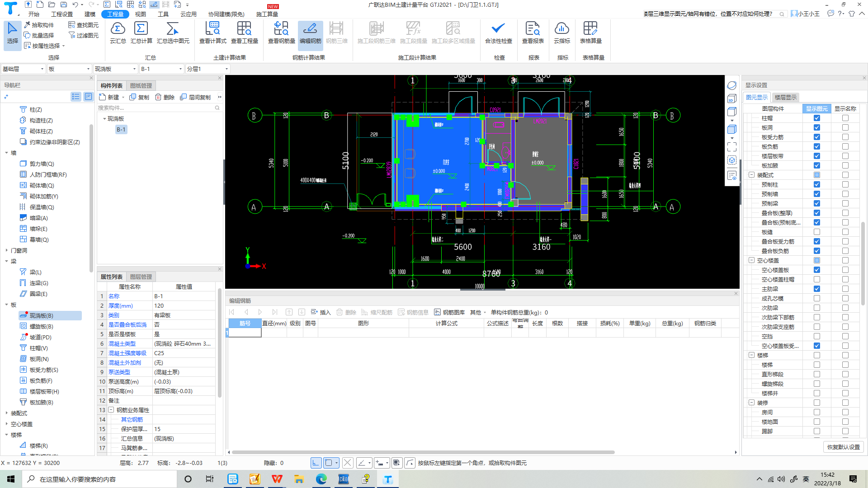Switch to 楼层显示 tab

(x=785, y=97)
